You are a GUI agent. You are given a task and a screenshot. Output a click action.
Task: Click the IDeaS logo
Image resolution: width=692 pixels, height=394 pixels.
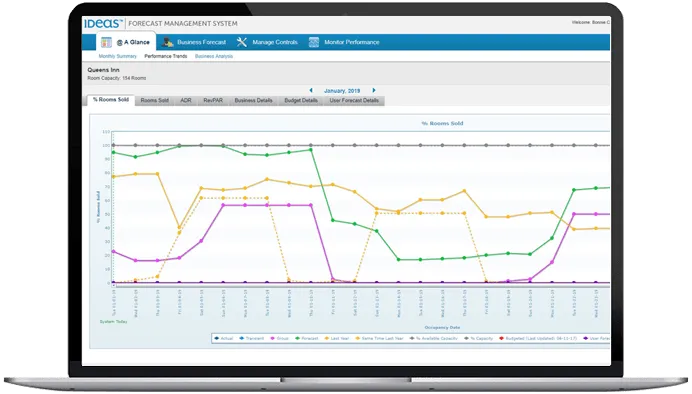[x=103, y=23]
